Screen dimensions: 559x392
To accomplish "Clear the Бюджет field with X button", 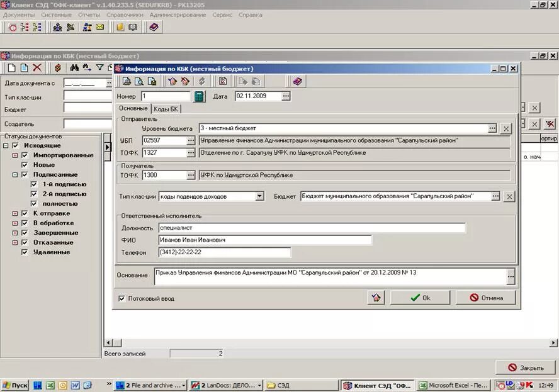I will [509, 196].
